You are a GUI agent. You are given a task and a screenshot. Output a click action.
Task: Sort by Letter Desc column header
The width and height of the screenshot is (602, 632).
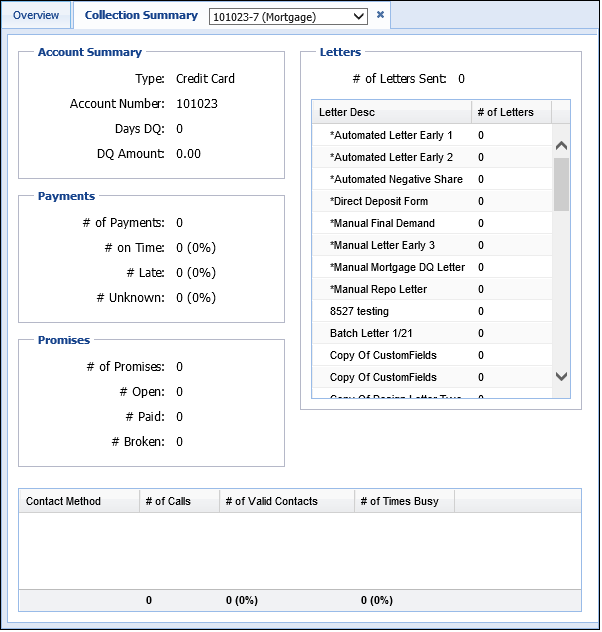[392, 112]
